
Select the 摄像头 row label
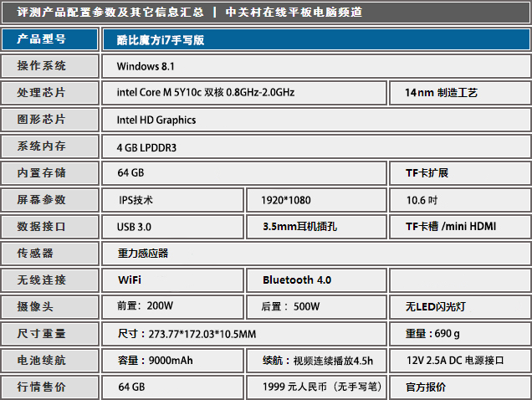(50, 307)
